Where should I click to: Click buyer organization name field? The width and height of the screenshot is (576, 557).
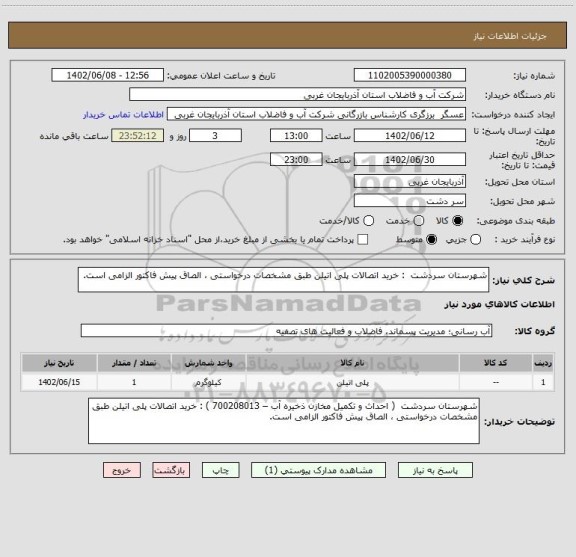pyautogui.click(x=298, y=95)
